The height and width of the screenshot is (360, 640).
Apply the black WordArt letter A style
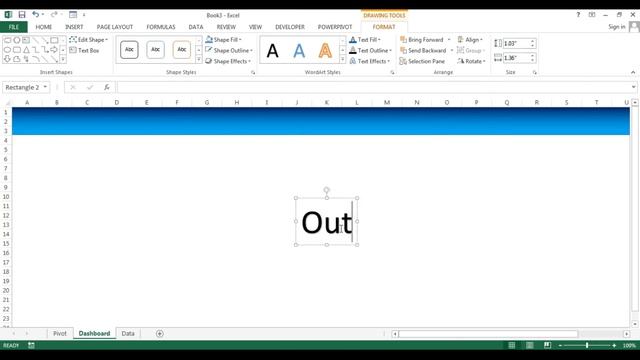(x=272, y=51)
